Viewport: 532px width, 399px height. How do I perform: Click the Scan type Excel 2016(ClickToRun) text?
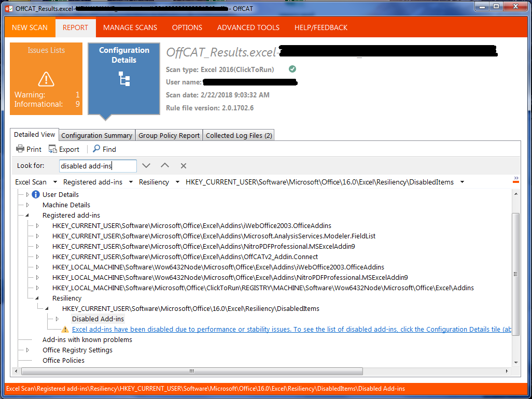[220, 69]
